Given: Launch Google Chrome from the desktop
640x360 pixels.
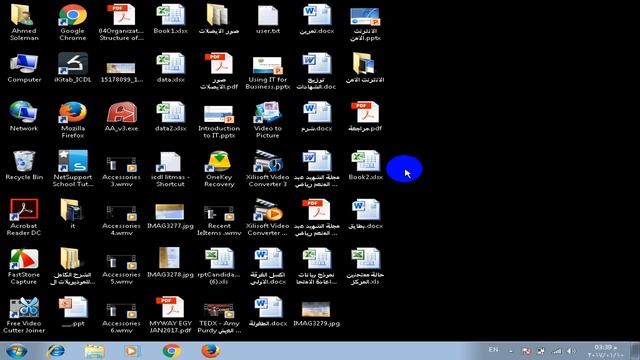Looking at the screenshot, I should pos(73,22).
